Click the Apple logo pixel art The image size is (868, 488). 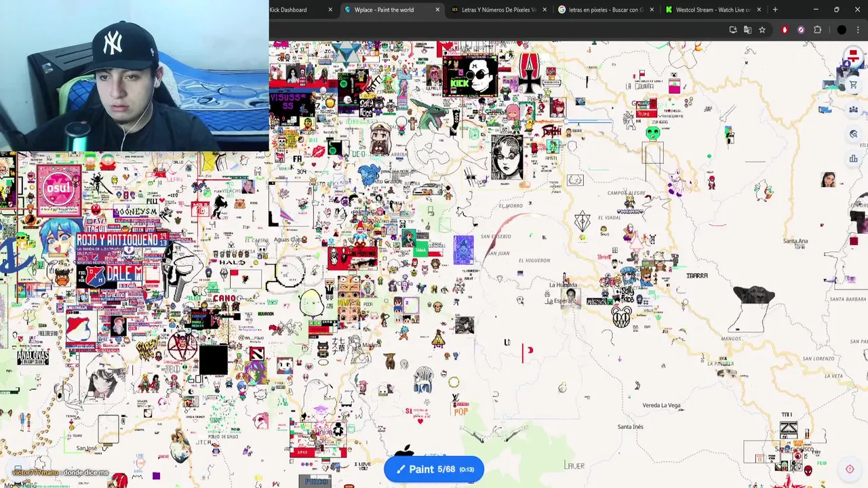pyautogui.click(x=404, y=451)
